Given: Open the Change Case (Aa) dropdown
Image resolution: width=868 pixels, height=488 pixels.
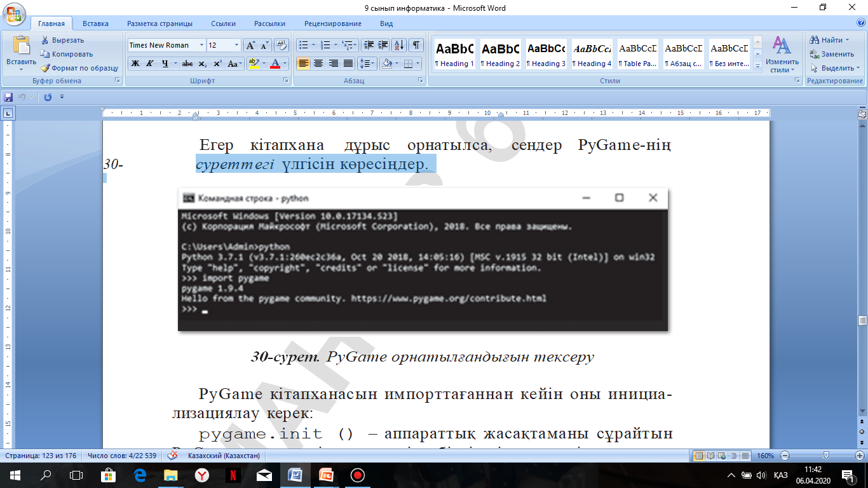Looking at the screenshot, I should pos(234,64).
